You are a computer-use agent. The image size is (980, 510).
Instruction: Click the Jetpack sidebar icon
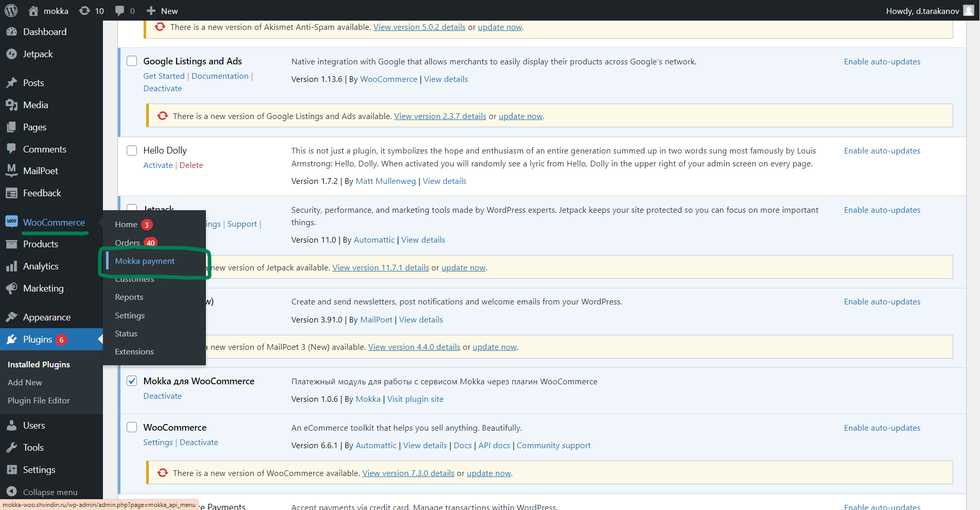[11, 54]
